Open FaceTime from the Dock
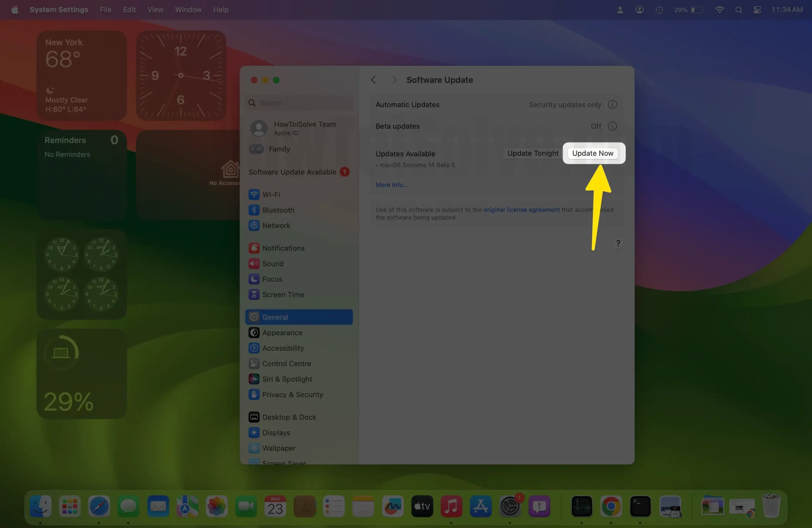The height and width of the screenshot is (528, 812). point(246,506)
